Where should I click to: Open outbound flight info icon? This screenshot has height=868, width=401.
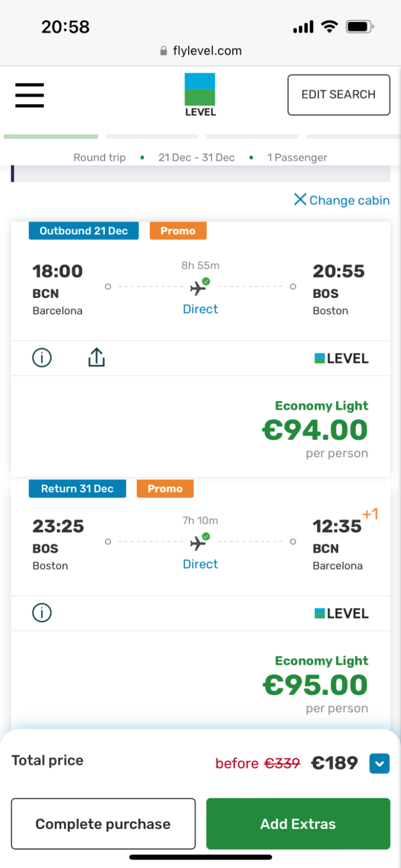point(42,358)
